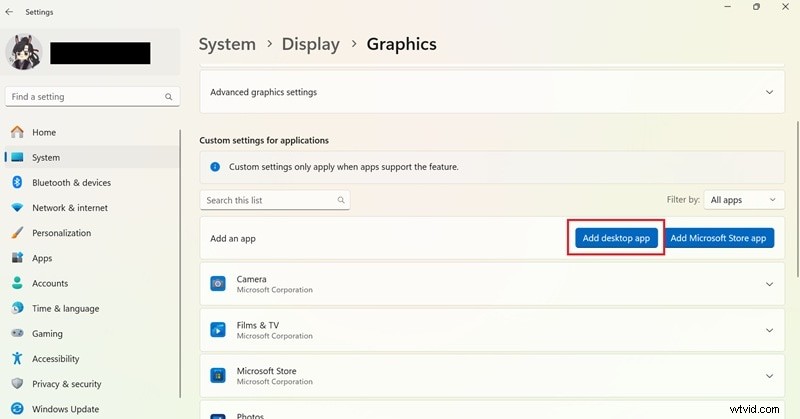Click Add desktop app button

(616, 238)
